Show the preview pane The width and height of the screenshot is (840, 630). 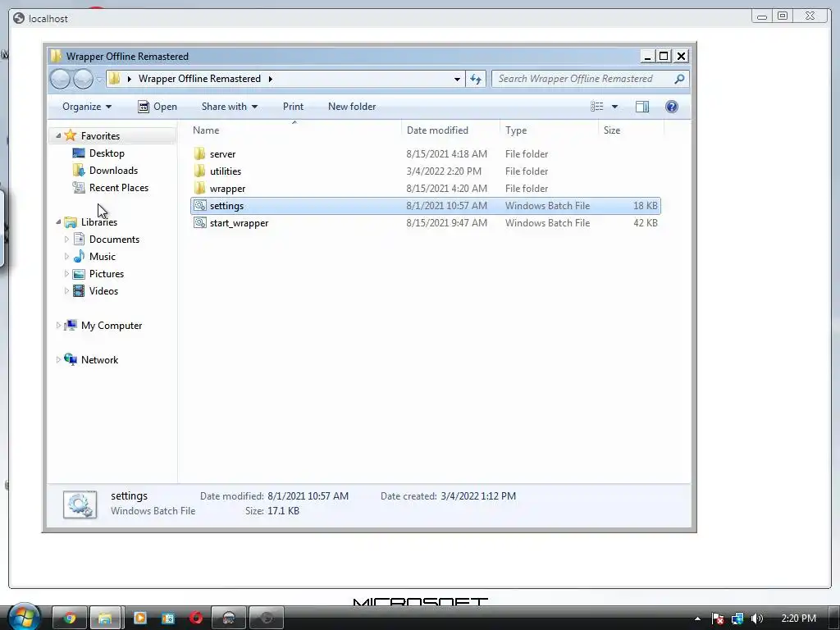(641, 107)
